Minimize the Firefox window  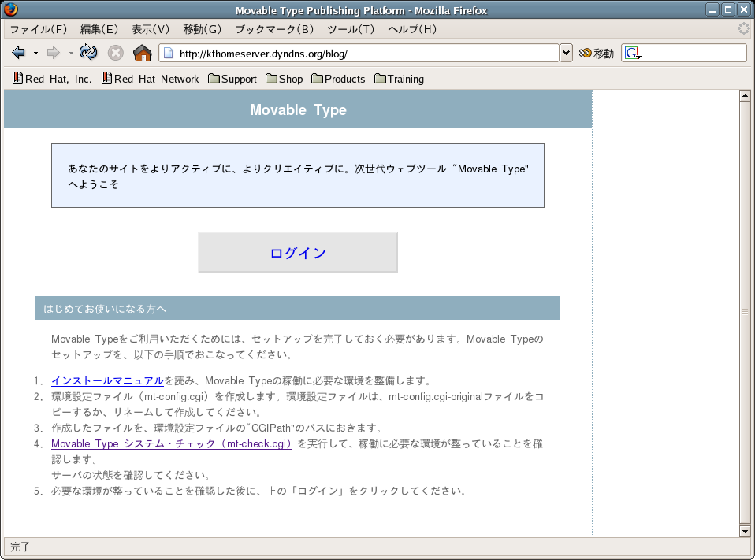coord(712,9)
